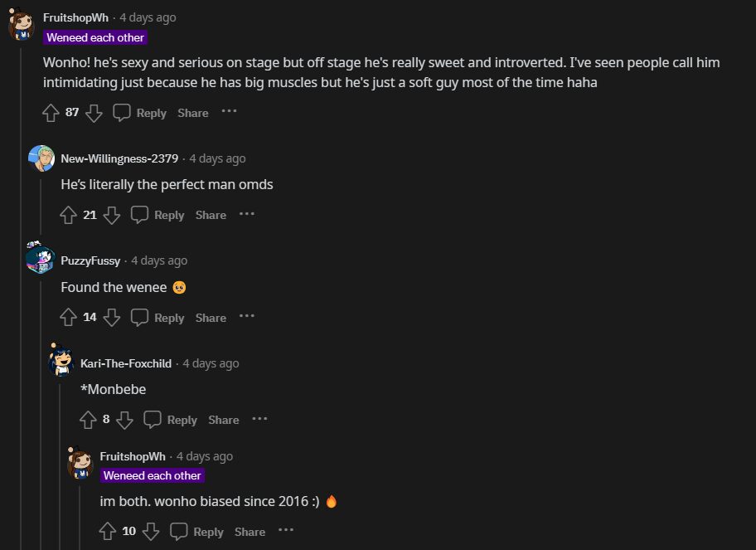Downvote the "wonho biased since 2016" reply
This screenshot has width=756, height=550.
pos(151,532)
